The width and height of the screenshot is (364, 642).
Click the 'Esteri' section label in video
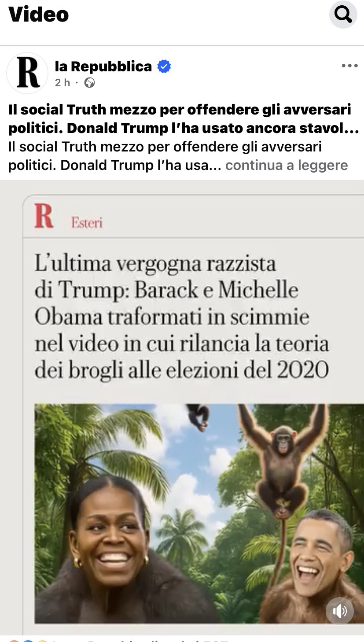pyautogui.click(x=87, y=223)
